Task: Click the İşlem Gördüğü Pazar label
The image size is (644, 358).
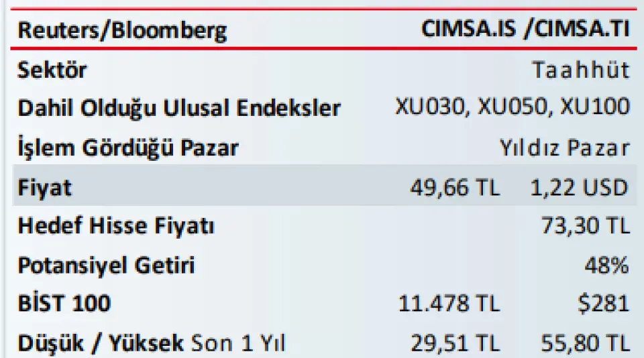Action: tap(127, 147)
